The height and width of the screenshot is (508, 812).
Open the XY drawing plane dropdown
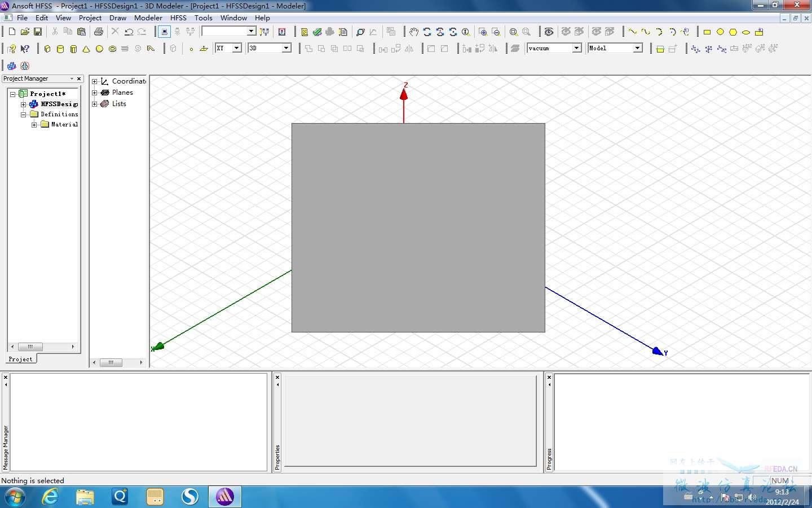click(237, 49)
